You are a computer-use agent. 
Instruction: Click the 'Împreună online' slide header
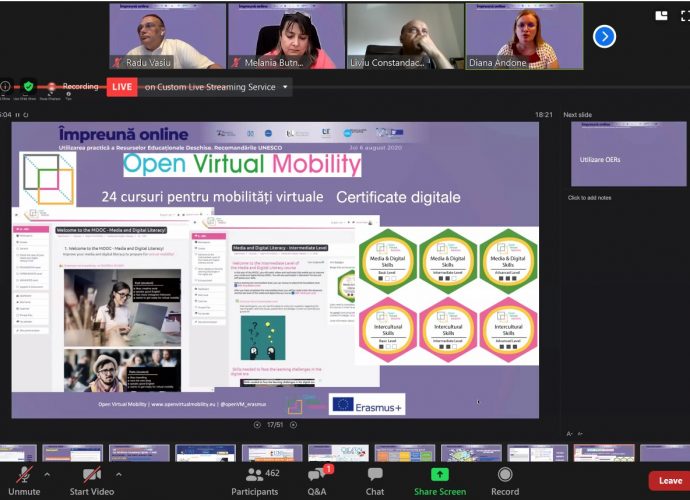point(124,134)
